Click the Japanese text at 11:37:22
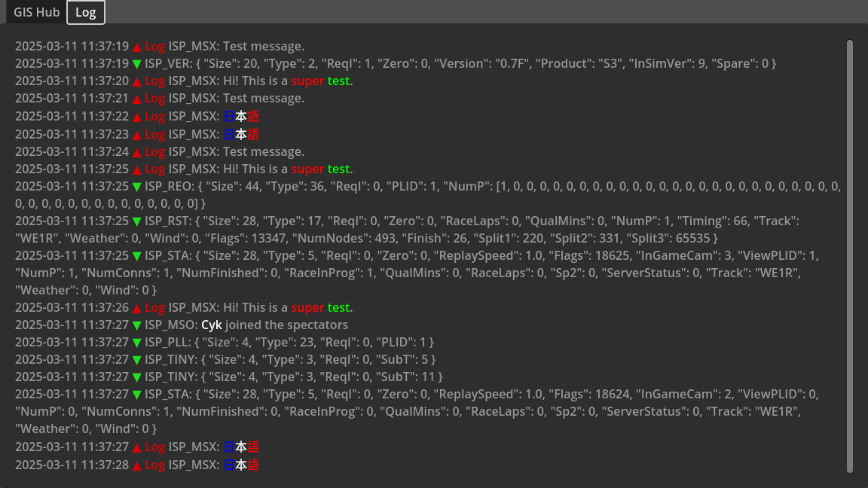This screenshot has width=868, height=488. 241,117
